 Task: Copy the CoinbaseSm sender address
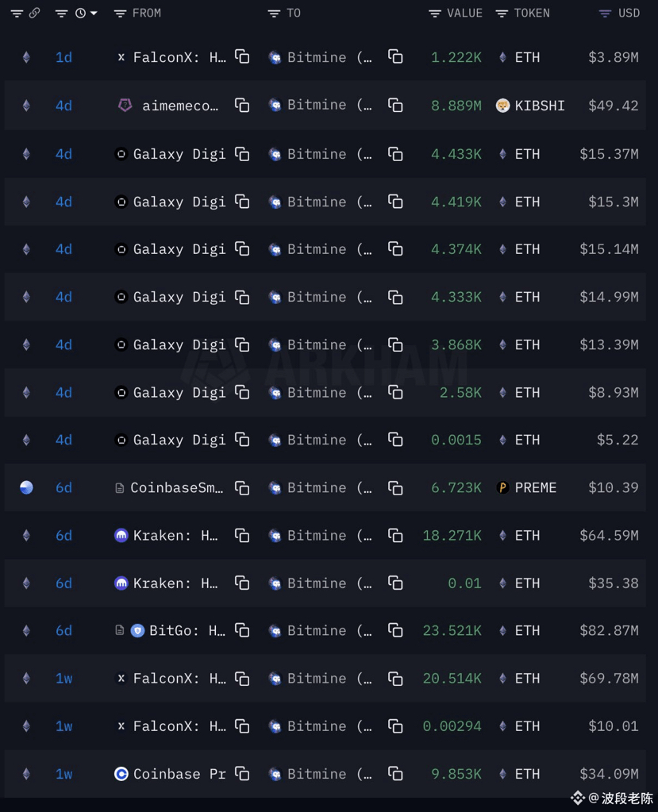[242, 488]
